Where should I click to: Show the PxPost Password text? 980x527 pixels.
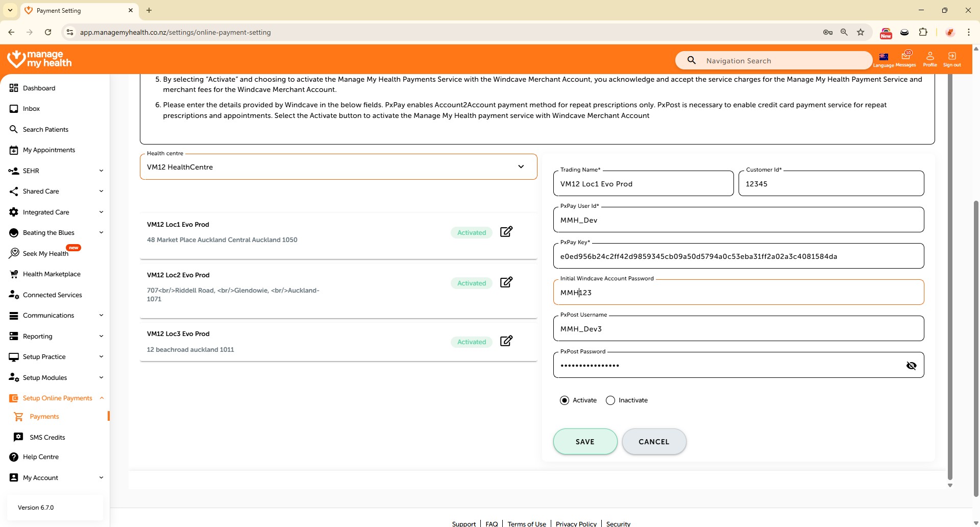(x=911, y=366)
